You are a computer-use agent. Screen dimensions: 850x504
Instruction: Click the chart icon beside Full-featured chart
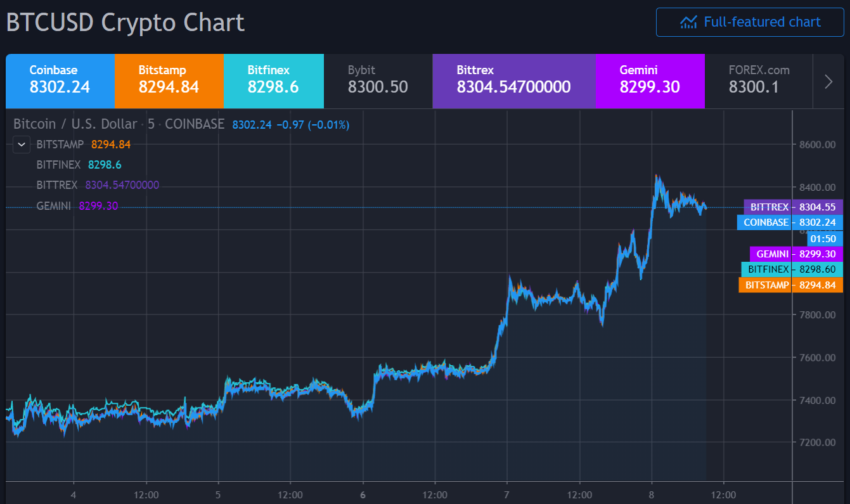click(688, 22)
